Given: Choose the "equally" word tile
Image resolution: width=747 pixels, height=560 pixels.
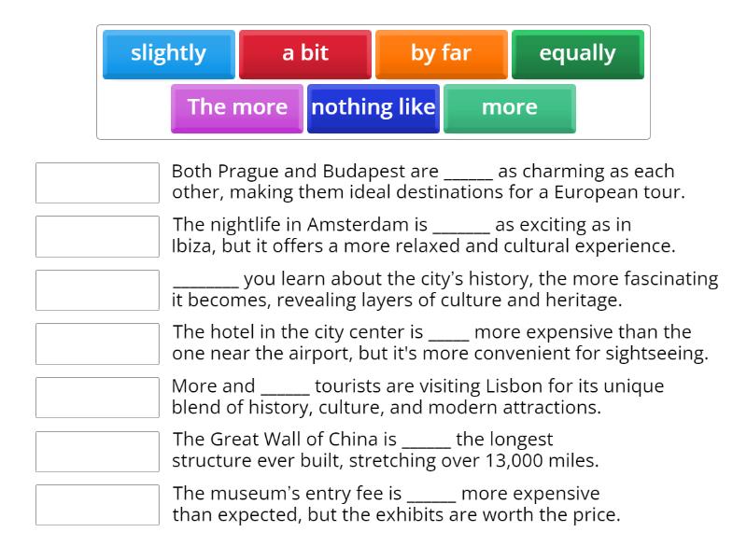Looking at the screenshot, I should (x=577, y=54).
